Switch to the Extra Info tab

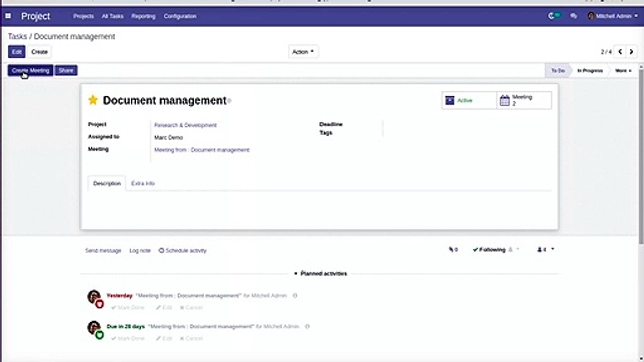coord(143,184)
